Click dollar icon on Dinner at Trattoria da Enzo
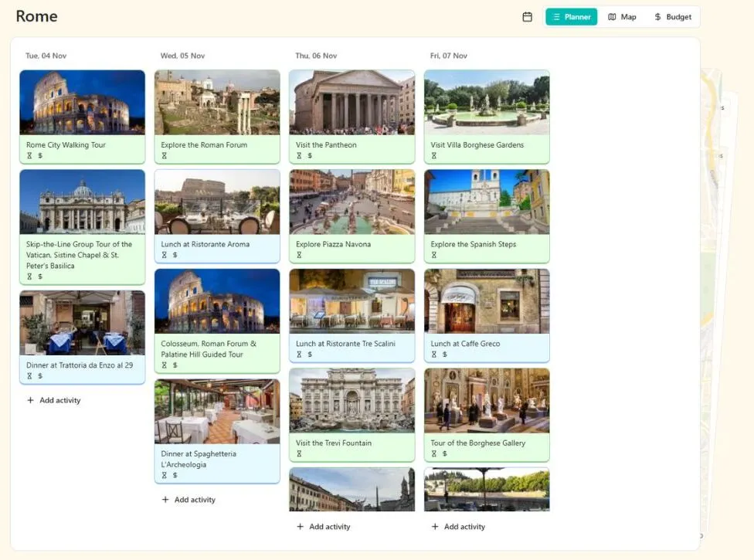Viewport: 754px width, 560px height. pyautogui.click(x=40, y=376)
